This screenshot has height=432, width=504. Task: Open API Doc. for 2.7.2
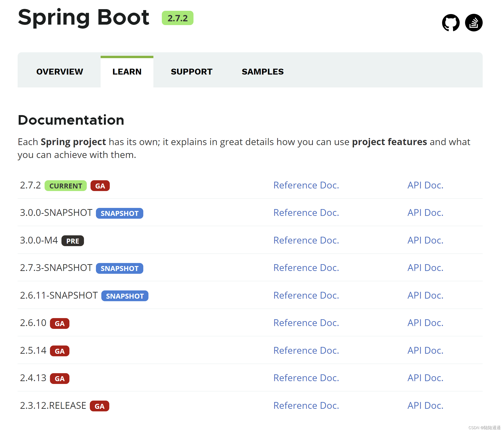point(425,185)
